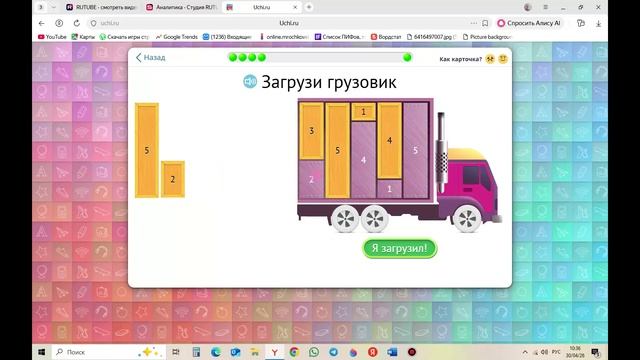640x360 pixels.
Task: Open Google Chrome from the taskbar
Action: (x=294, y=352)
